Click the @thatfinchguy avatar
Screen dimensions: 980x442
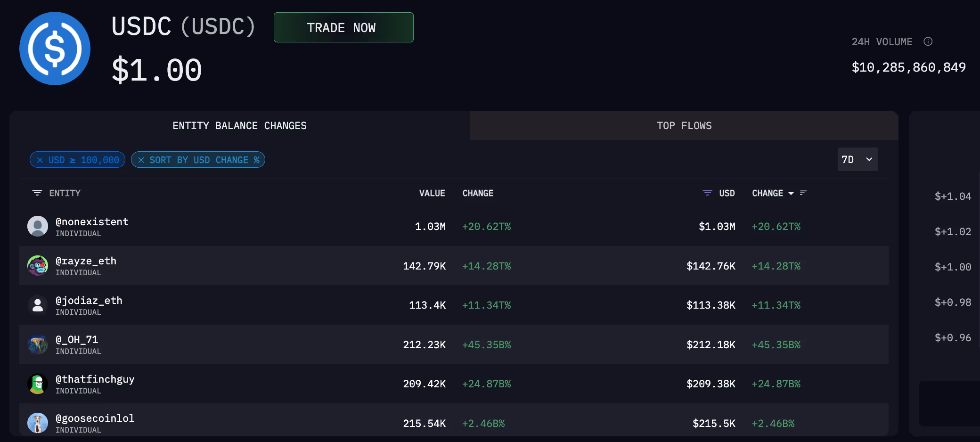tap(38, 384)
